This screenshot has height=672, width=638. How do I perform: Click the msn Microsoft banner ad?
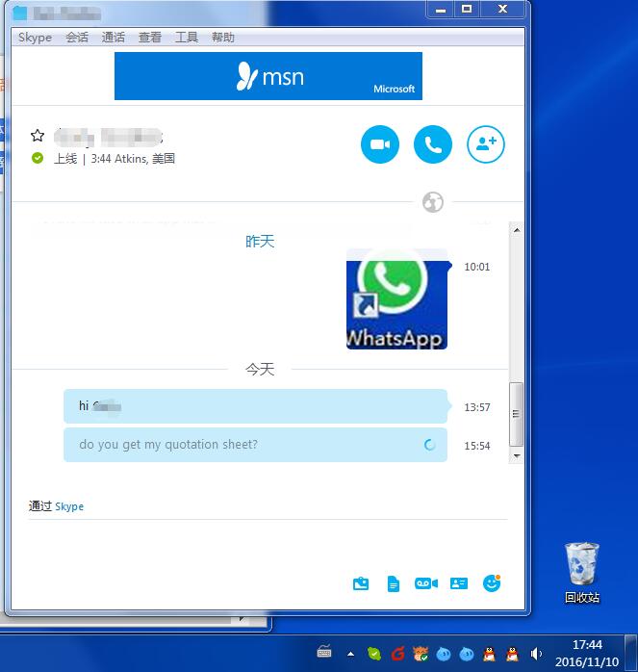tap(268, 76)
